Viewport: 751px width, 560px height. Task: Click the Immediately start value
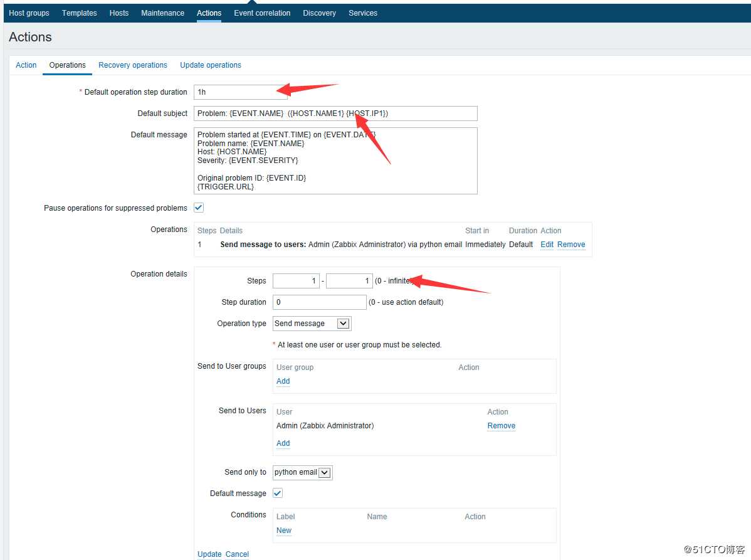pyautogui.click(x=485, y=245)
